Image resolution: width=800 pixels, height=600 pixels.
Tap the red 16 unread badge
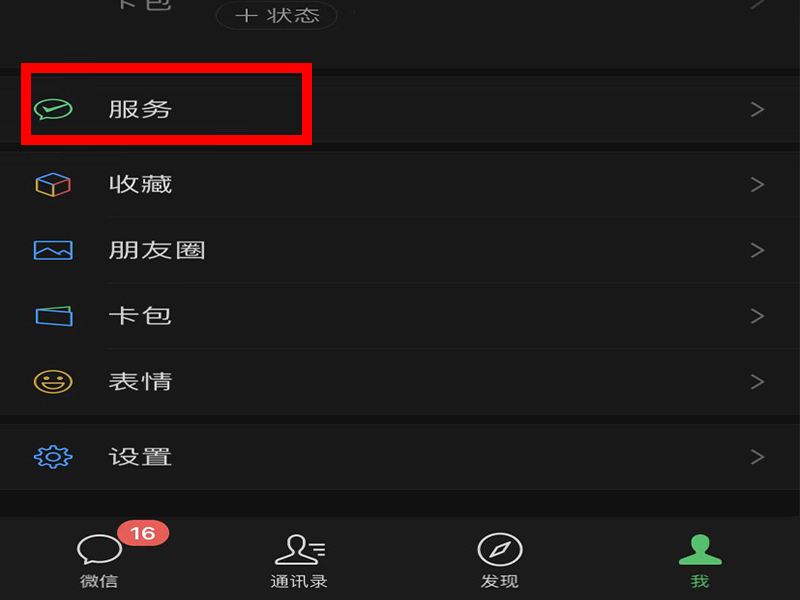143,533
